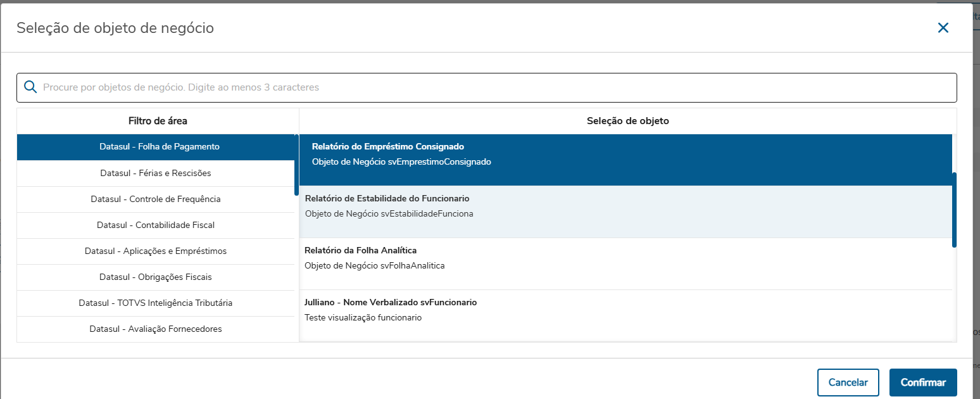Select Datasul - TOTVS Inteligência Tributária
Image resolution: width=980 pixels, height=399 pixels.
(x=156, y=303)
